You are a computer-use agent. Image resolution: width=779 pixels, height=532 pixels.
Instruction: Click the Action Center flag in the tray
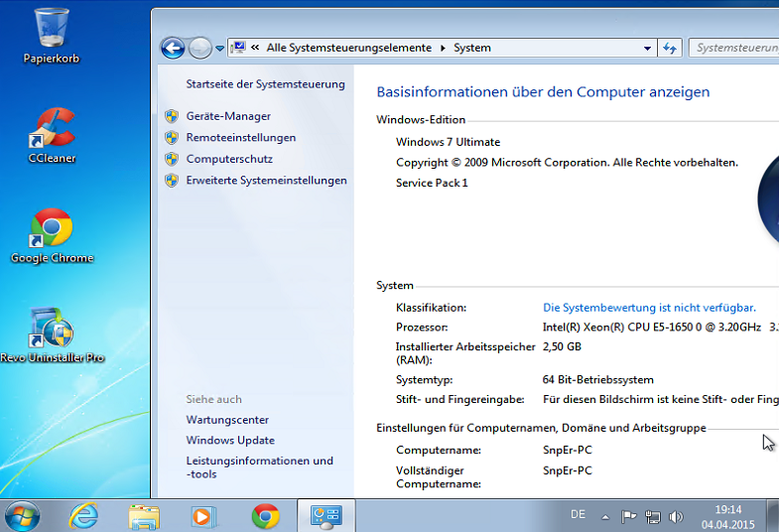(x=628, y=516)
